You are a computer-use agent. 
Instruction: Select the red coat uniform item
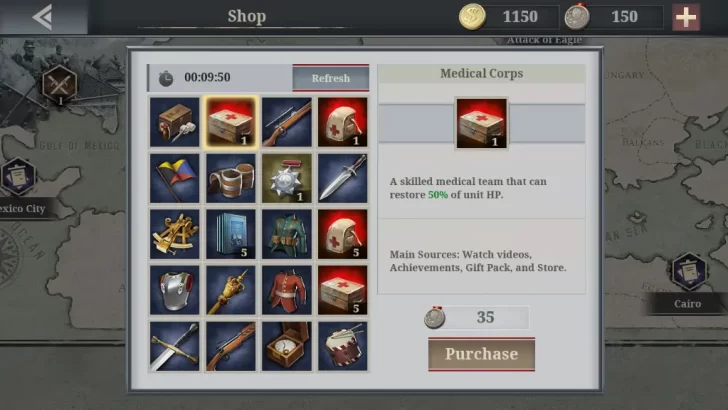coord(286,290)
